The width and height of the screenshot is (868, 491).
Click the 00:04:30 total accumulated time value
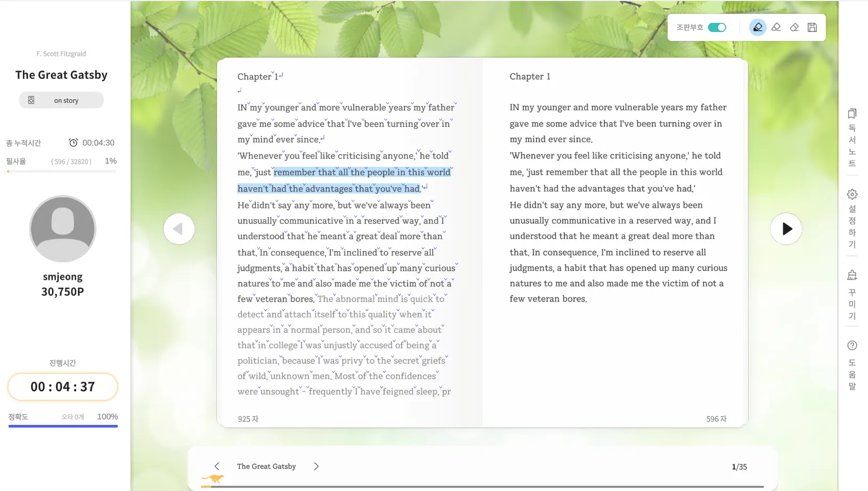[99, 143]
